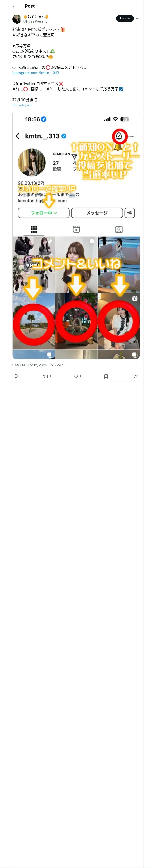The width and height of the screenshot is (152, 868).
Task: Select the reels tab icon in screenshot
Action: pos(76,229)
